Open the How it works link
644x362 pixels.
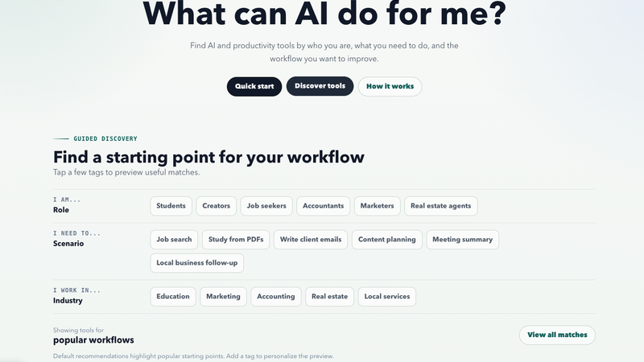[390, 87]
